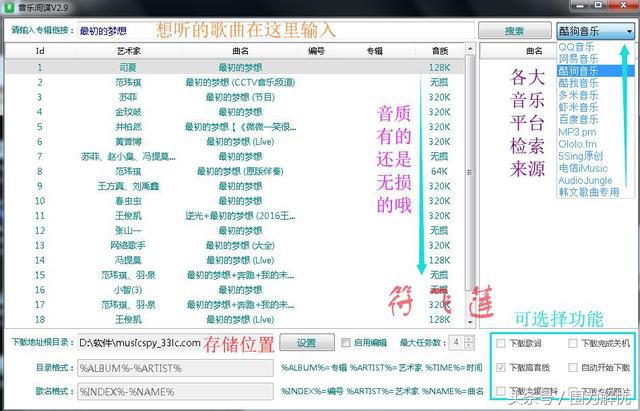
Task: Enable the 下载完成关机 checkbox
Action: (x=573, y=344)
